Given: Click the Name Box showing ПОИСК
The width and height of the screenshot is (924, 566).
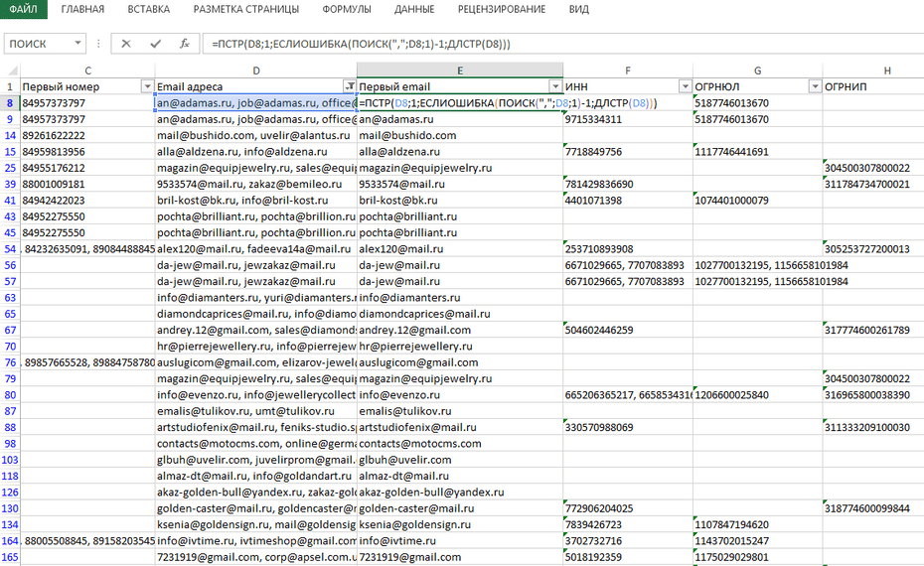Looking at the screenshot, I should coord(38,44).
